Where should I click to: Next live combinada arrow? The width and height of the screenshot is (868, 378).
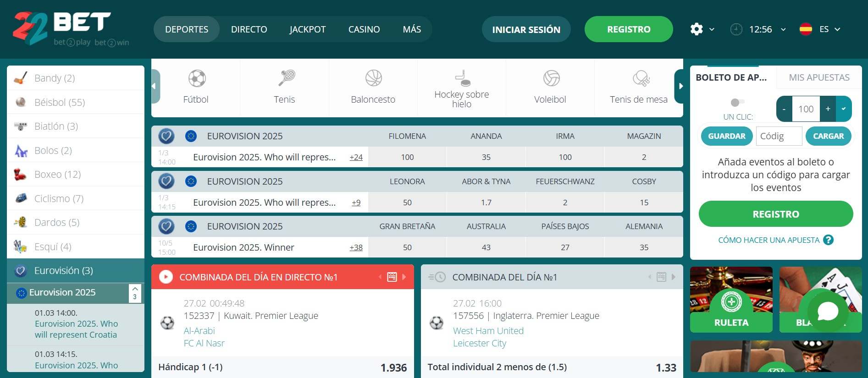click(x=404, y=277)
